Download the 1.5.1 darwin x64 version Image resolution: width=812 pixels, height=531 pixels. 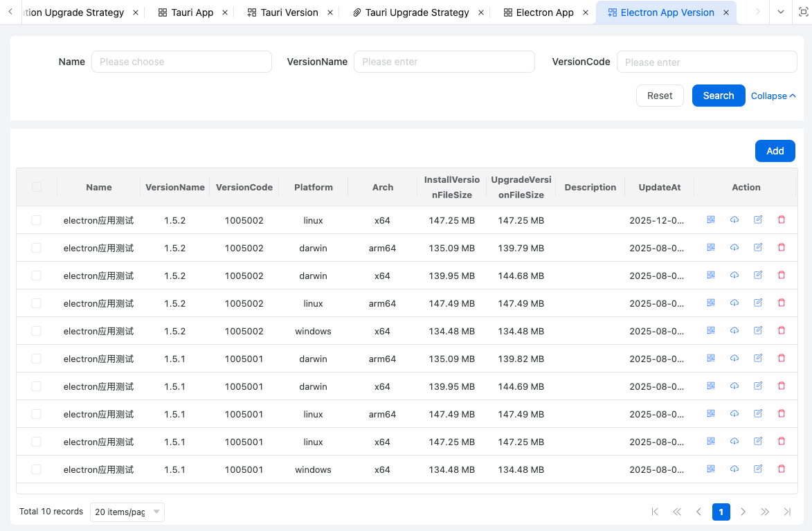pyautogui.click(x=734, y=386)
